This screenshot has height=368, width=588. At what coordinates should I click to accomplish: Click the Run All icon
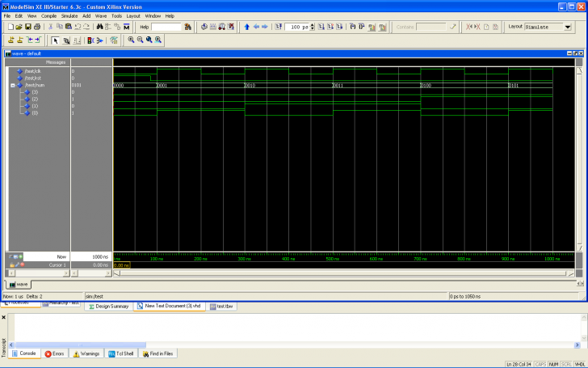(x=339, y=27)
